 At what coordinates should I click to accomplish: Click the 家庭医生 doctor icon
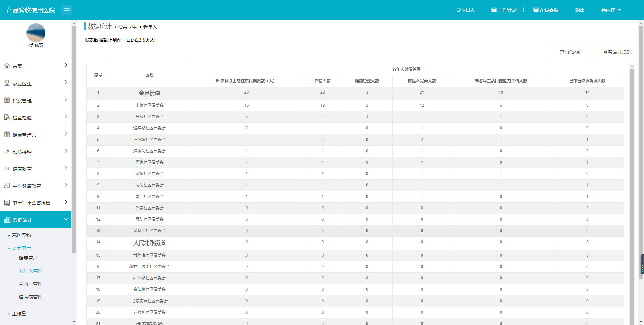coord(7,83)
